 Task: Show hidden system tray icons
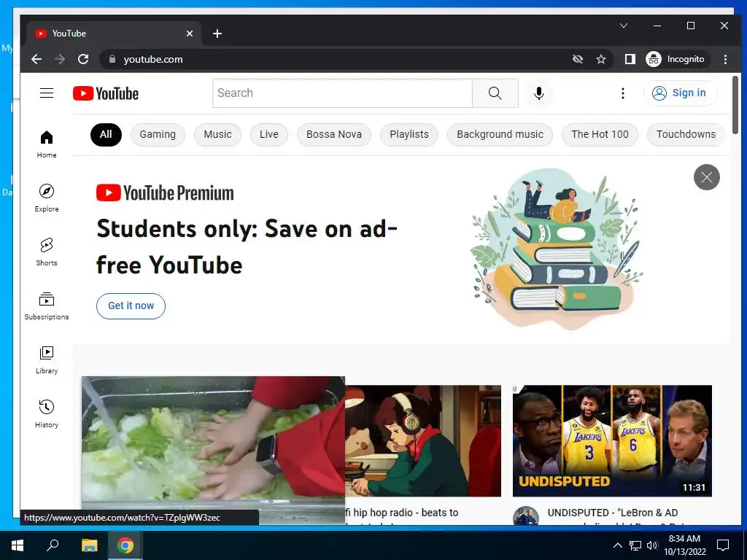(617, 545)
